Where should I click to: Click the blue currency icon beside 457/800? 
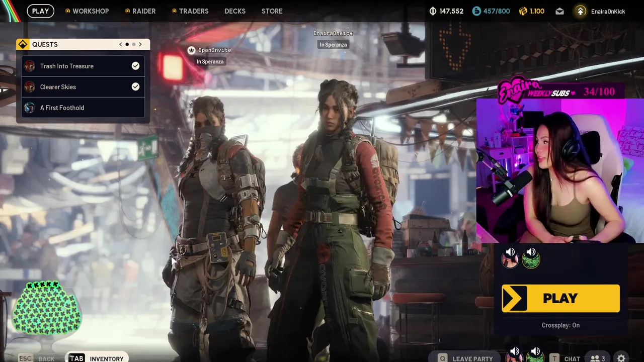pos(476,11)
